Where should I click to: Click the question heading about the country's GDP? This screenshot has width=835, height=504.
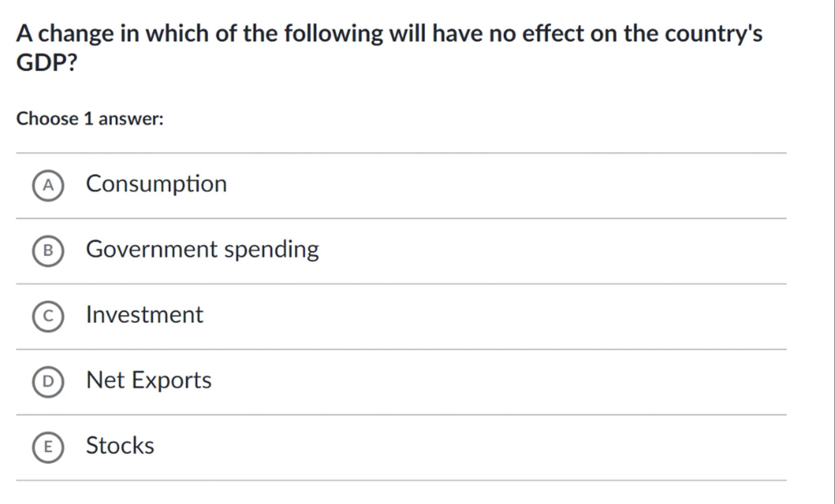click(389, 33)
